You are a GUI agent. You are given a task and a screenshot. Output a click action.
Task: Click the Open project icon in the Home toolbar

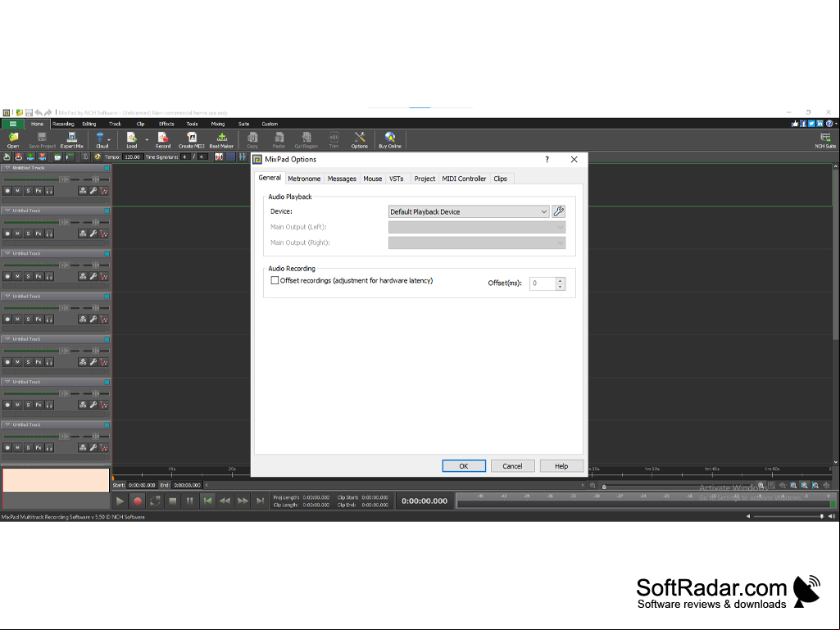[13, 140]
